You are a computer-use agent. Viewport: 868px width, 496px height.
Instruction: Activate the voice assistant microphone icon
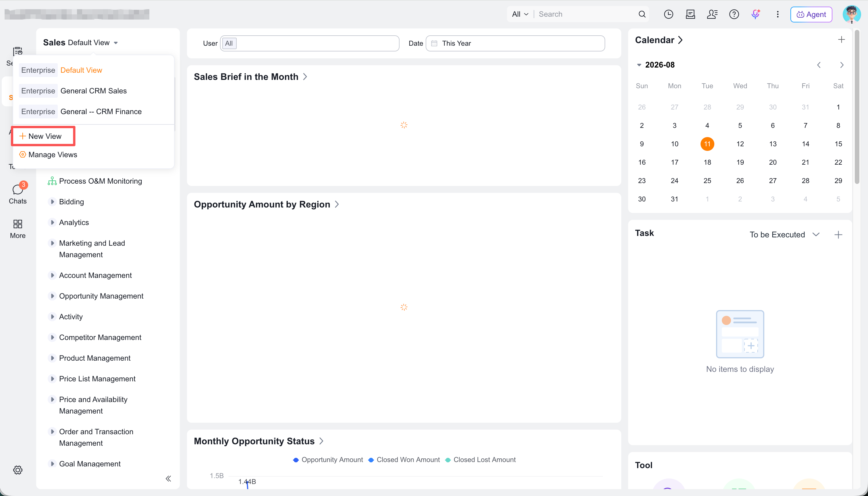pos(756,14)
